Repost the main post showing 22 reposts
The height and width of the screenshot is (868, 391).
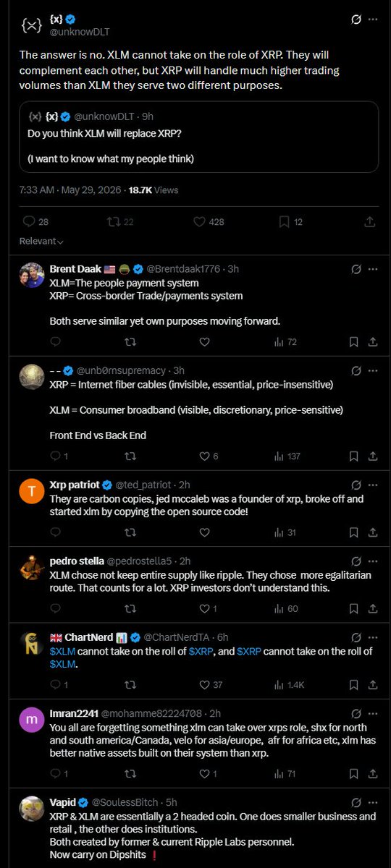point(119,221)
